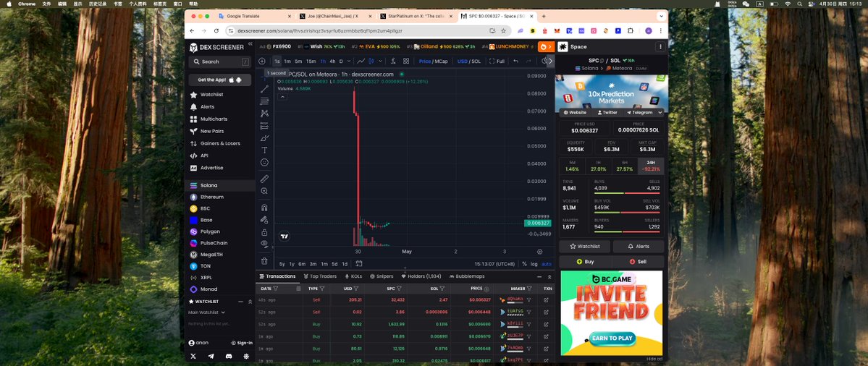Image resolution: width=868 pixels, height=366 pixels.
Task: Collapse the sidebar with double chevron
Action: pyautogui.click(x=250, y=43)
